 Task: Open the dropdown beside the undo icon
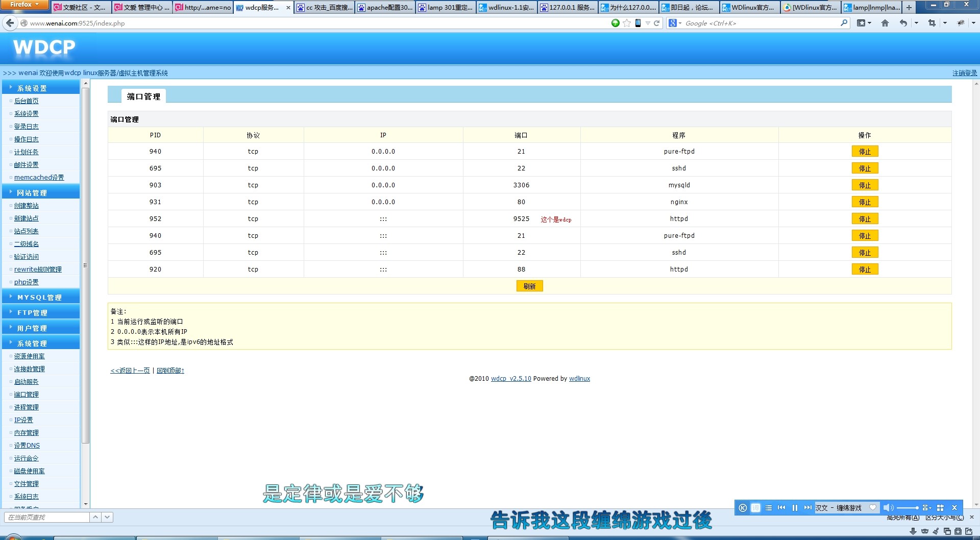point(916,23)
